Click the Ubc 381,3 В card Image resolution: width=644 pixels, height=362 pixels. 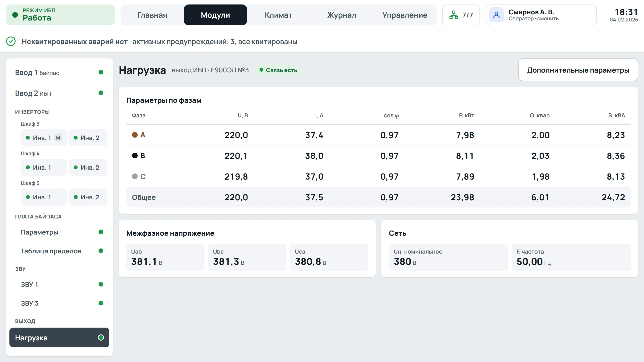point(247,258)
